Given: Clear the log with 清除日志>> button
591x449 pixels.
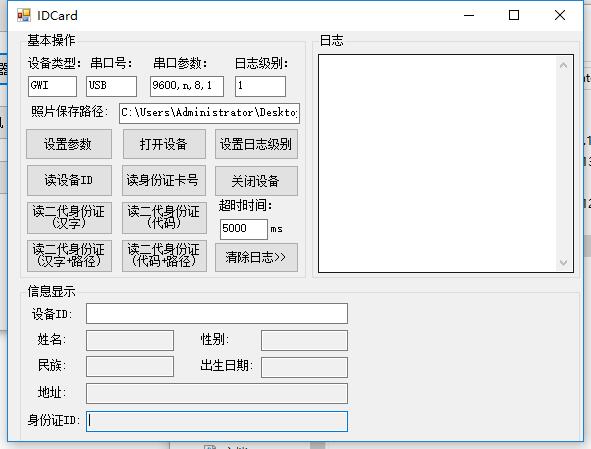Looking at the screenshot, I should pyautogui.click(x=256, y=257).
